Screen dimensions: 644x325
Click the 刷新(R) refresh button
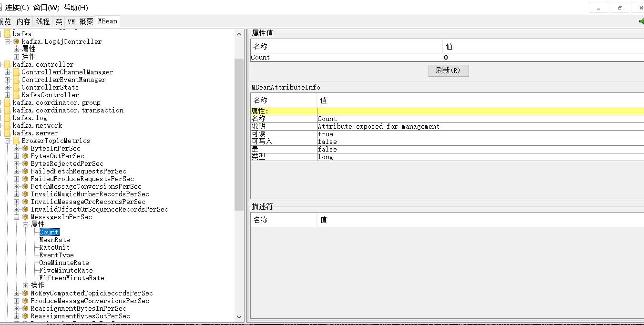pos(449,71)
